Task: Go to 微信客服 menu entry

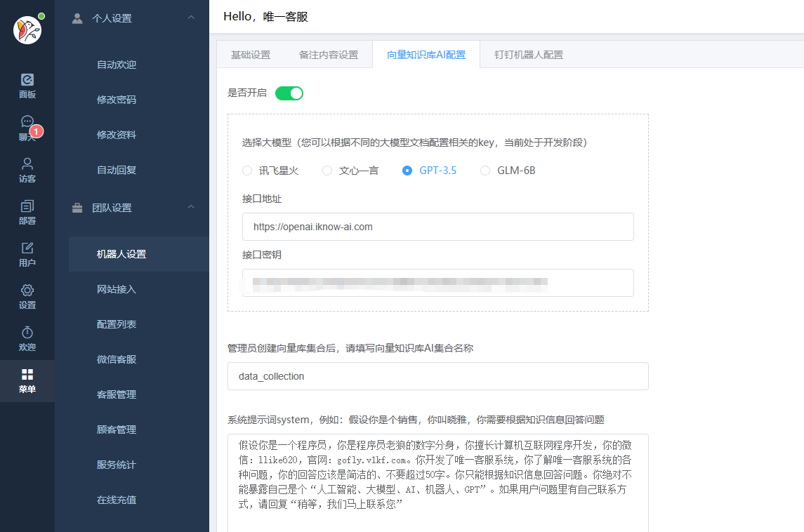Action: coord(117,359)
